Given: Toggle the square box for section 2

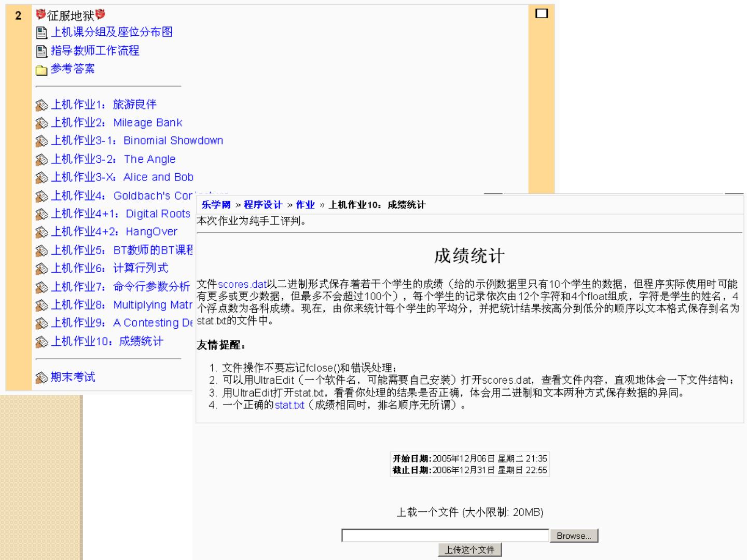Looking at the screenshot, I should [541, 13].
